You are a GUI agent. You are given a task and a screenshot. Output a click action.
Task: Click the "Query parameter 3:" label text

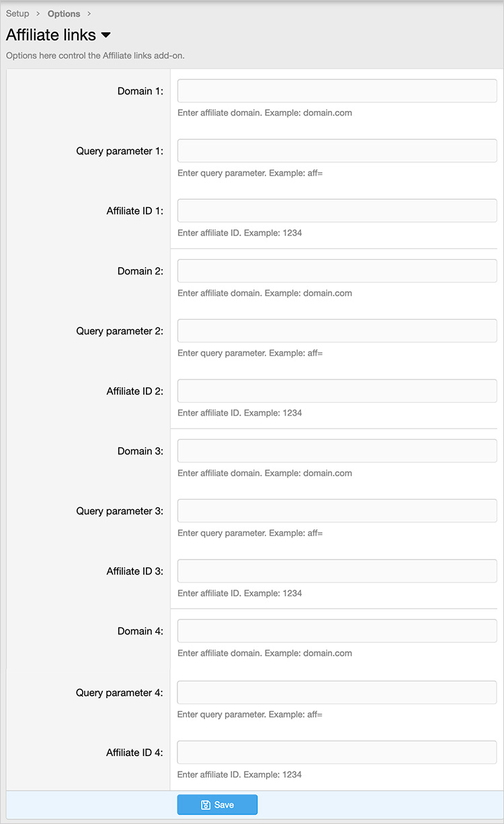click(x=120, y=511)
